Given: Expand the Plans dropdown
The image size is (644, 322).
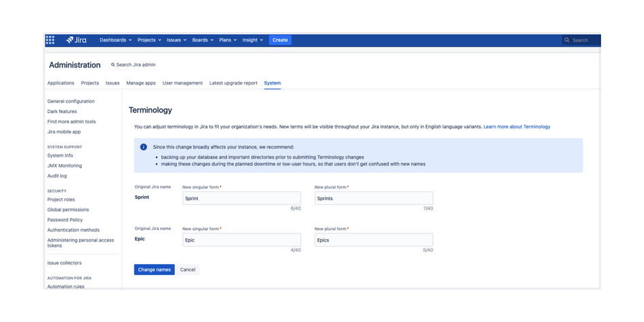Looking at the screenshot, I should 228,40.
